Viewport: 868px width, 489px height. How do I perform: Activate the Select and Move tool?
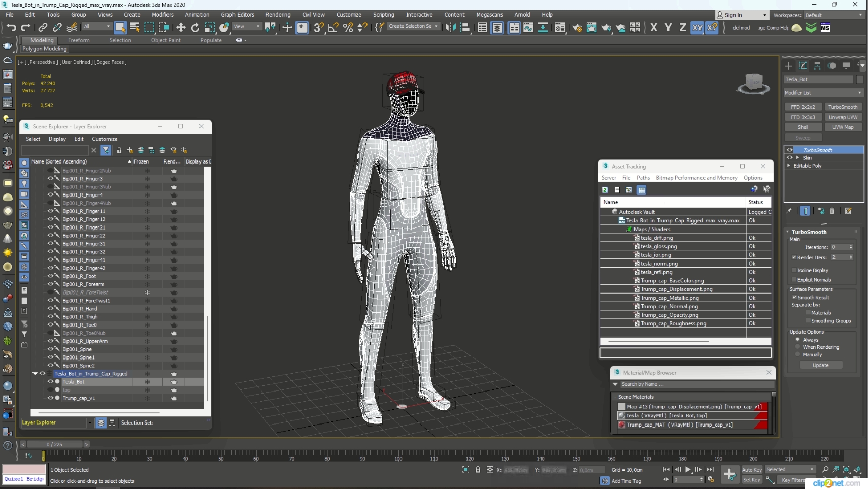click(181, 27)
